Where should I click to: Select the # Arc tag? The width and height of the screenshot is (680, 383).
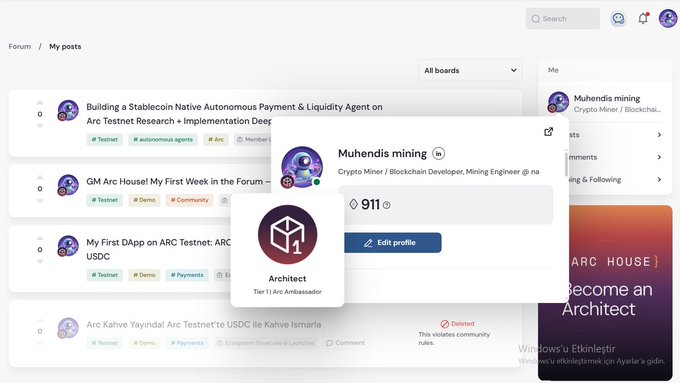216,140
